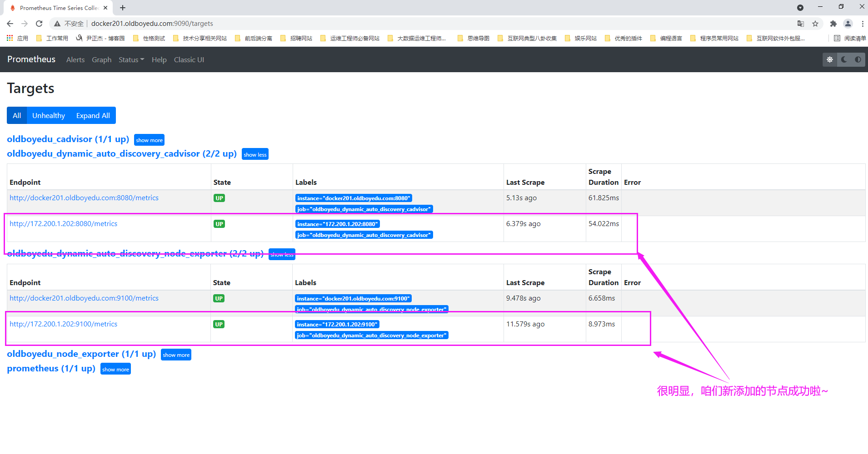Open the Alerts page
868x454 pixels.
[x=75, y=59]
